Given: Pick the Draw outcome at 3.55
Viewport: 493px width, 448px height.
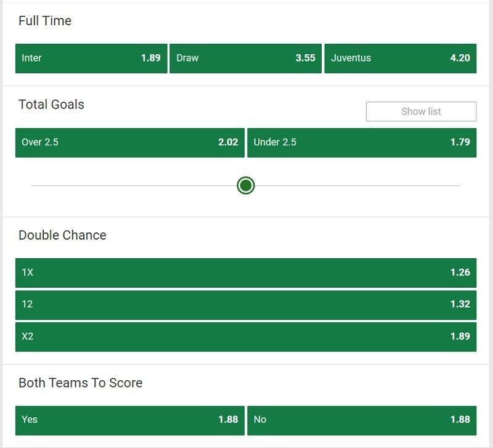Looking at the screenshot, I should (x=245, y=58).
